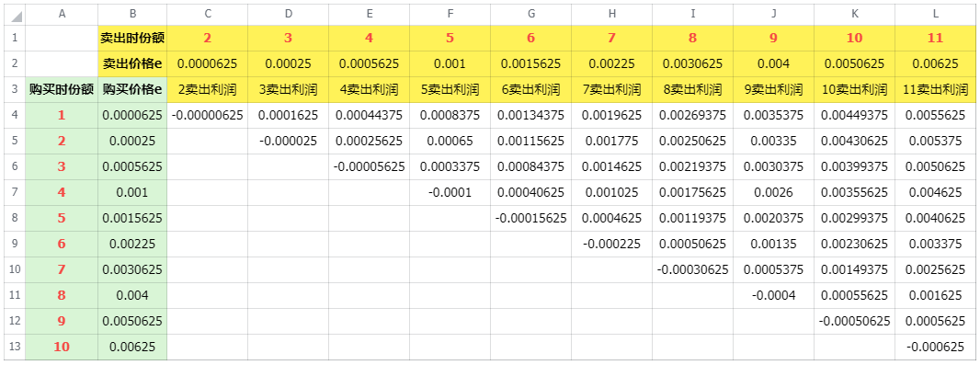
Task: Click red sell share 11 in row 1
Action: [x=935, y=38]
